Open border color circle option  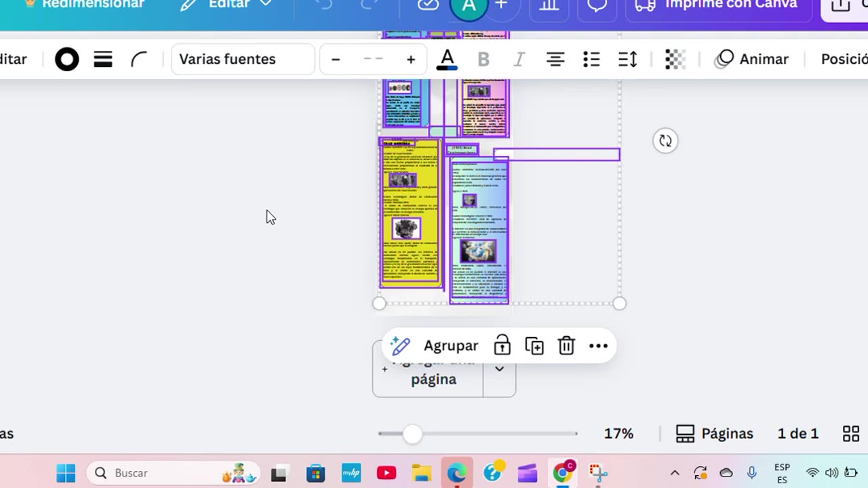[66, 60]
